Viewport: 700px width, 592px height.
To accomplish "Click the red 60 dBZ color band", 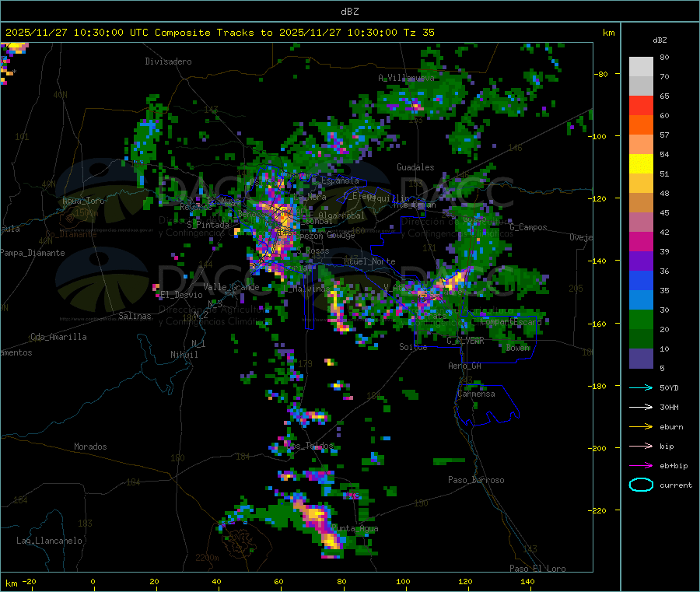I will (x=641, y=105).
